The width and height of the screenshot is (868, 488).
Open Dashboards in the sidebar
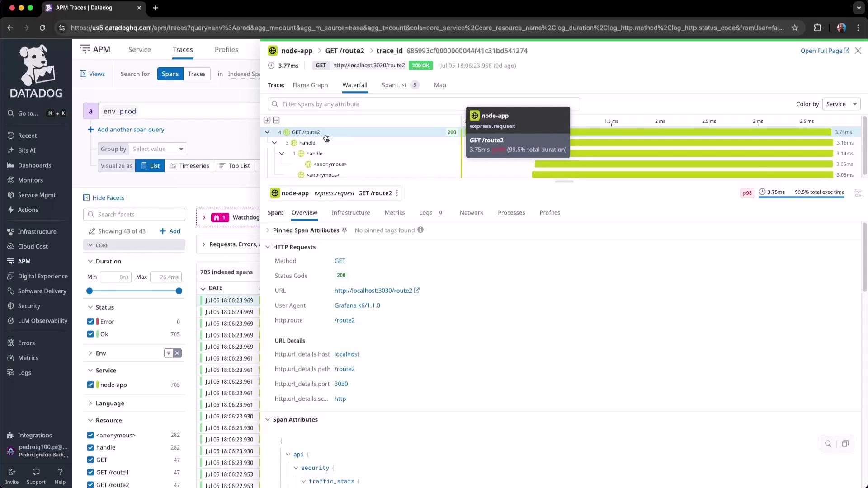34,165
